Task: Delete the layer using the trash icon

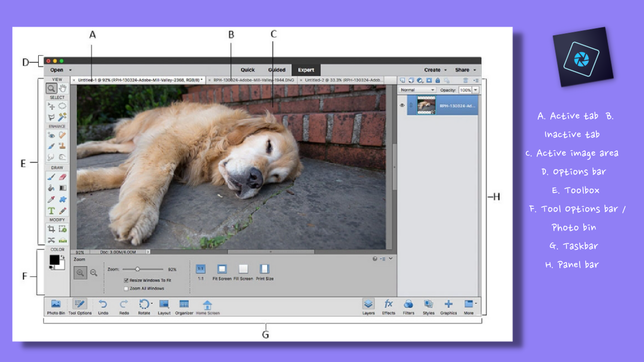Action: pos(465,80)
